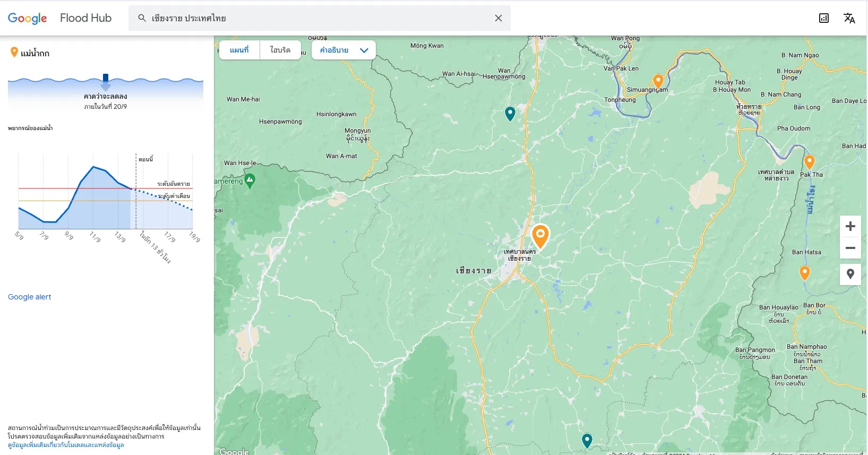Click the Ban Namphao label on map

pyautogui.click(x=807, y=347)
